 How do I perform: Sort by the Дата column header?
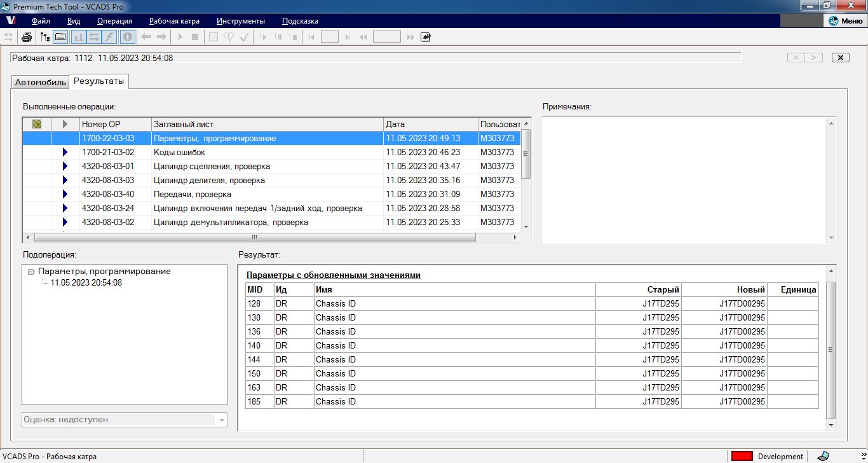431,125
